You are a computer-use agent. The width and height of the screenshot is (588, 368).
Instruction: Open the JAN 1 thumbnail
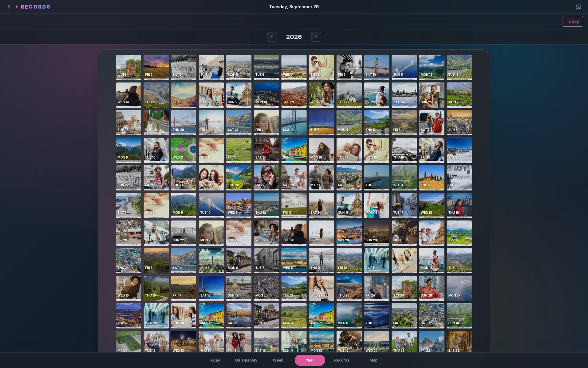click(129, 67)
